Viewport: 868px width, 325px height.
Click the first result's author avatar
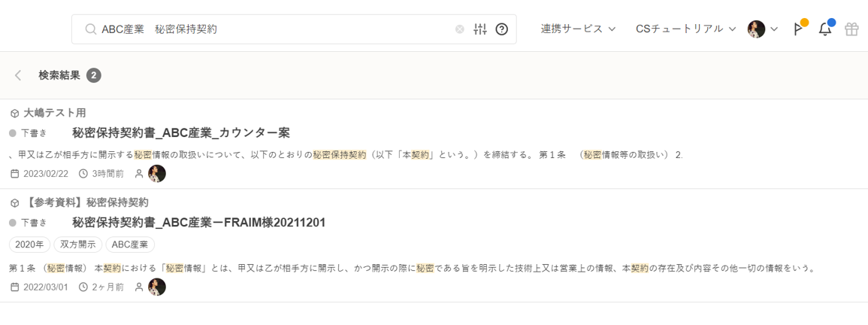(157, 174)
